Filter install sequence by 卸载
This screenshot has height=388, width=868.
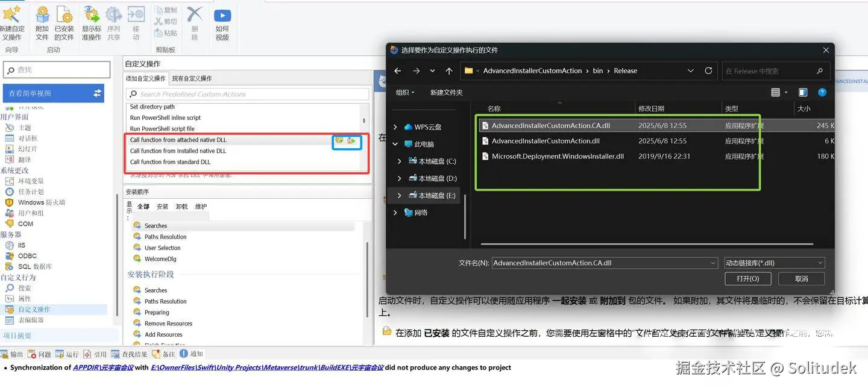(181, 206)
